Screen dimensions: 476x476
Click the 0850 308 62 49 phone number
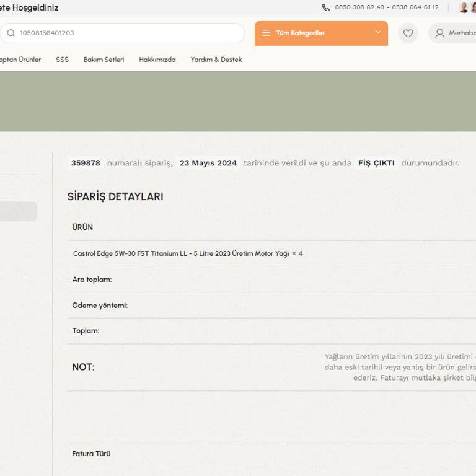[x=359, y=7]
